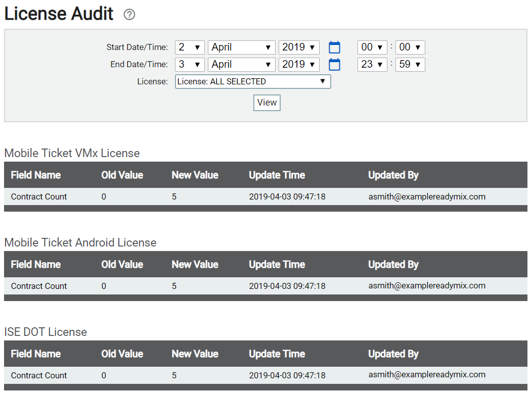Open the end minute dropdown showing 59
532x395 pixels.
coord(410,64)
